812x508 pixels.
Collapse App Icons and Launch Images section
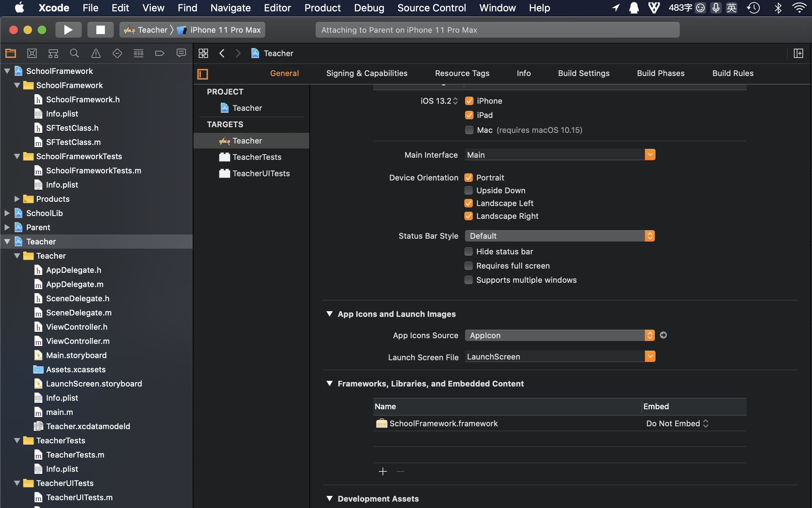(x=330, y=314)
